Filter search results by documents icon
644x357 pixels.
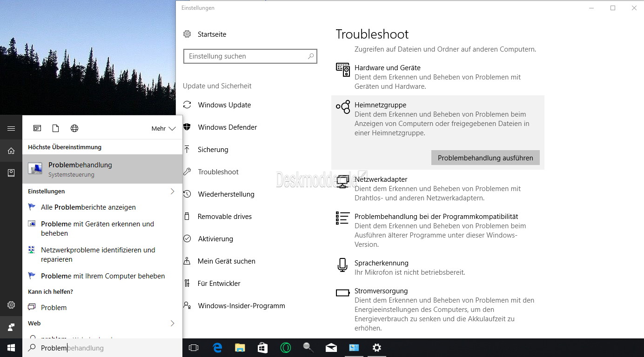55,128
